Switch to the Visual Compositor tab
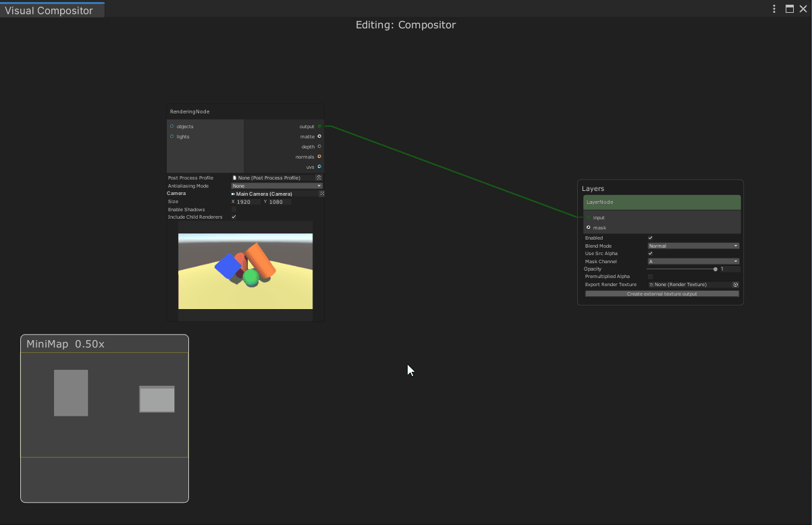812x525 pixels. click(x=47, y=11)
